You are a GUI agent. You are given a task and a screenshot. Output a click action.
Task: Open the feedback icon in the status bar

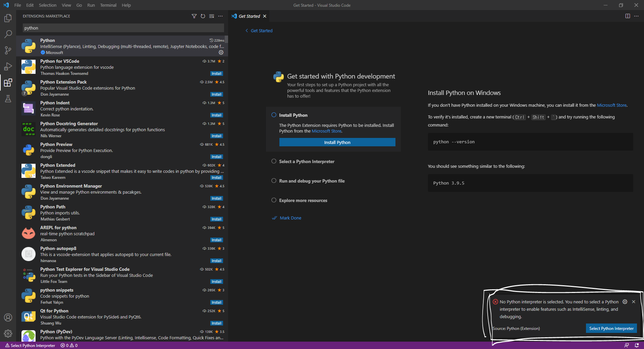coord(627,345)
